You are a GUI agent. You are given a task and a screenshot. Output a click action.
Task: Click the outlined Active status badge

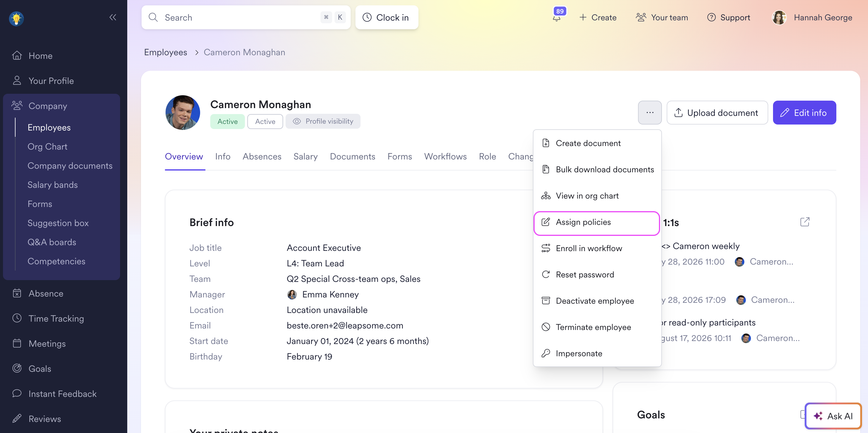coord(265,121)
